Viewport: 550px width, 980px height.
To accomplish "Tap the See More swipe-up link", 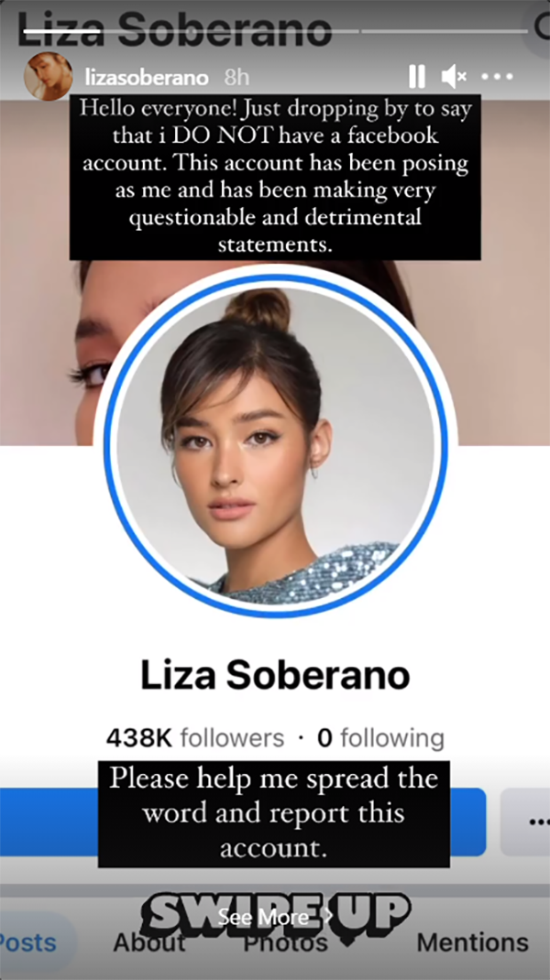I will coord(263,917).
